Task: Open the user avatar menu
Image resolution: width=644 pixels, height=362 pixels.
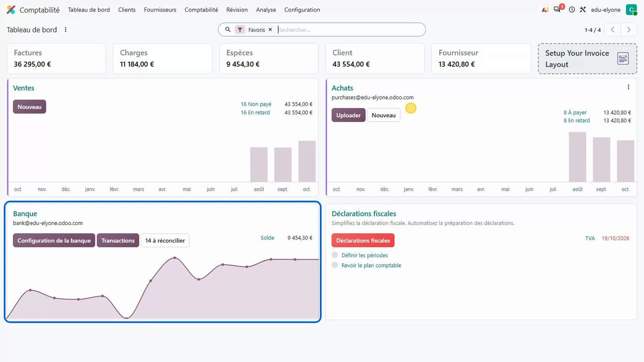Action: (631, 10)
